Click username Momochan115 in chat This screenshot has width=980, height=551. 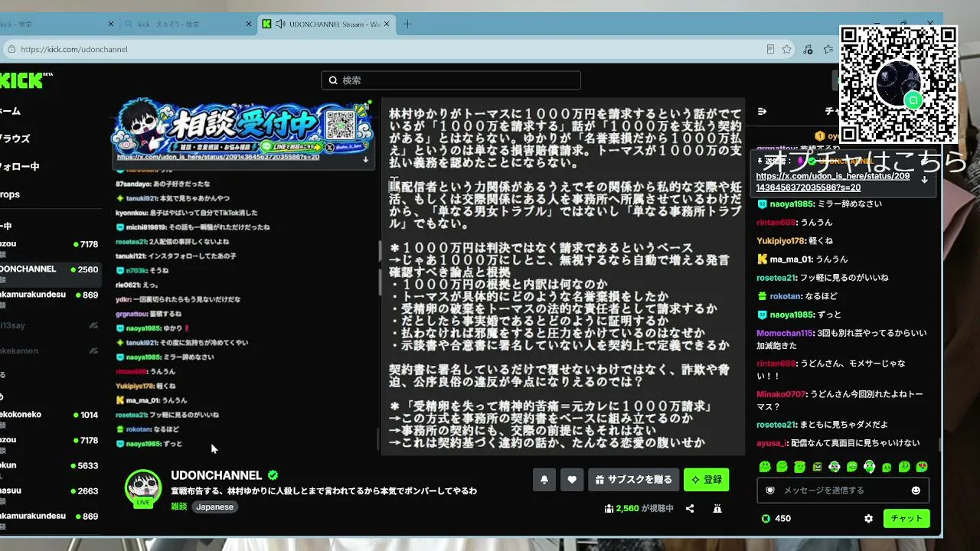click(784, 333)
